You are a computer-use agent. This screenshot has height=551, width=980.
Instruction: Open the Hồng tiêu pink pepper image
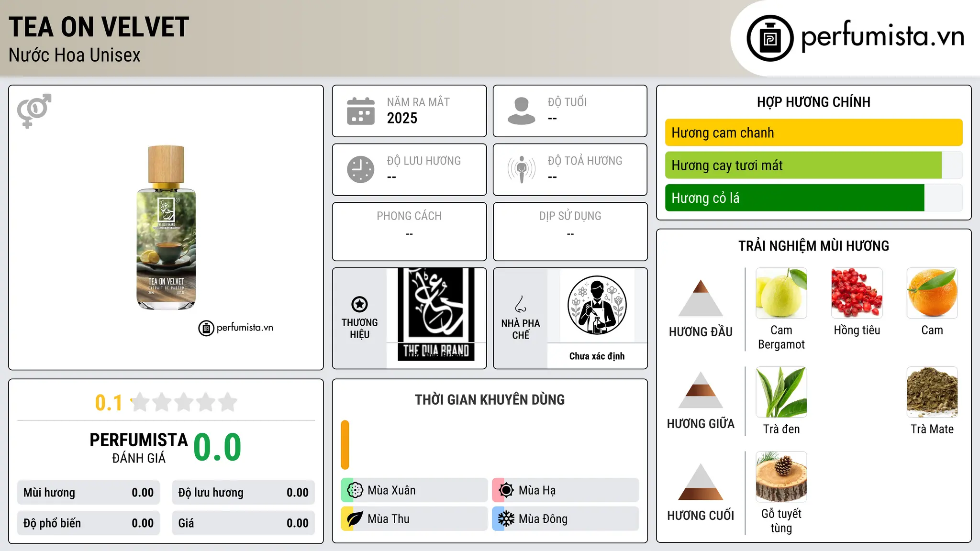(857, 293)
